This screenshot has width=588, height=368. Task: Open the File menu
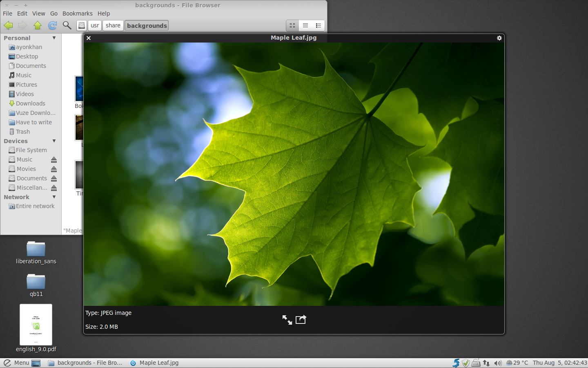click(7, 13)
